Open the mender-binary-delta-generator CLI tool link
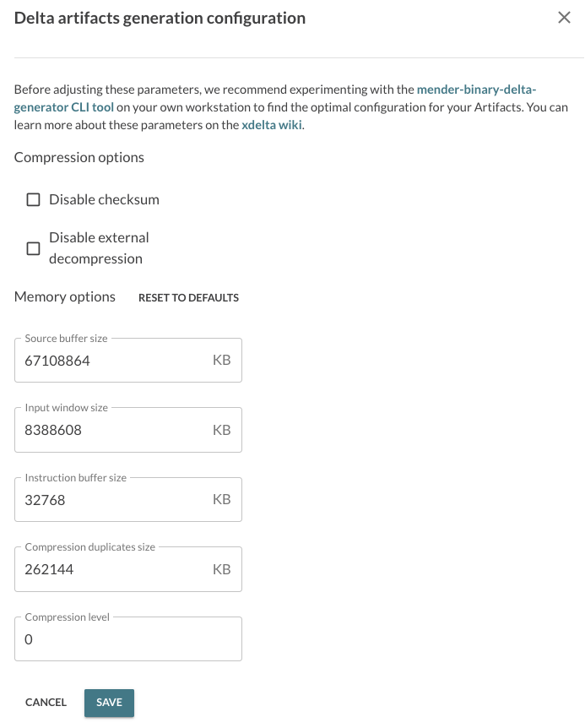The height and width of the screenshot is (728, 585). 477,89
